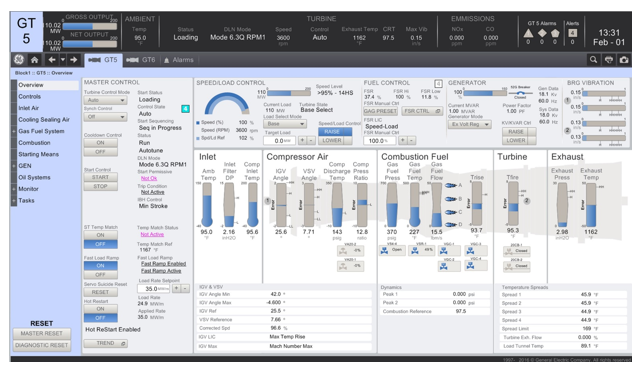Disable Fast Load Ramp with OFF
The image size is (642, 369).
[x=101, y=275]
